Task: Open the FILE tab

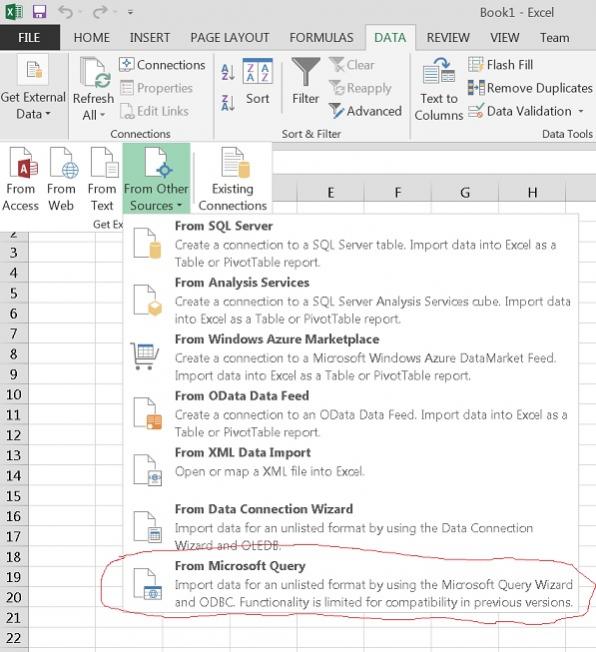Action: tap(29, 37)
